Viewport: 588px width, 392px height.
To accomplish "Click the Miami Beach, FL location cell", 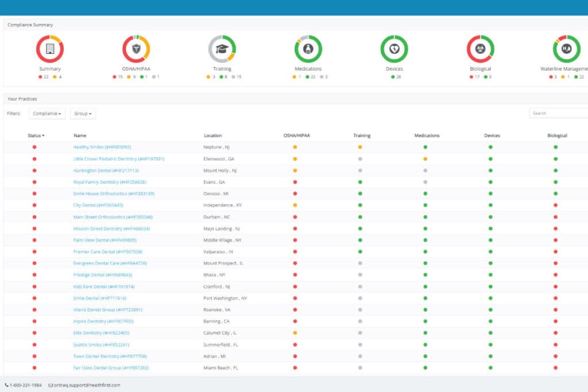I will coord(221,368).
